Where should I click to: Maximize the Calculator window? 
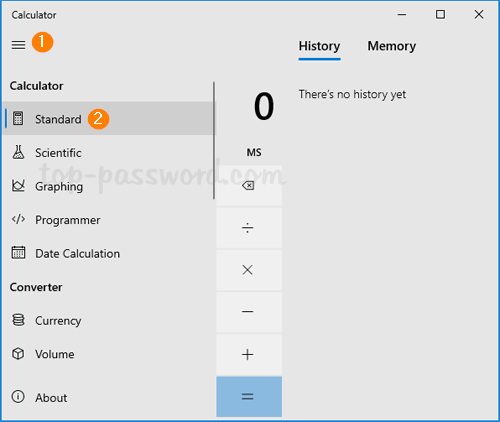[440, 14]
